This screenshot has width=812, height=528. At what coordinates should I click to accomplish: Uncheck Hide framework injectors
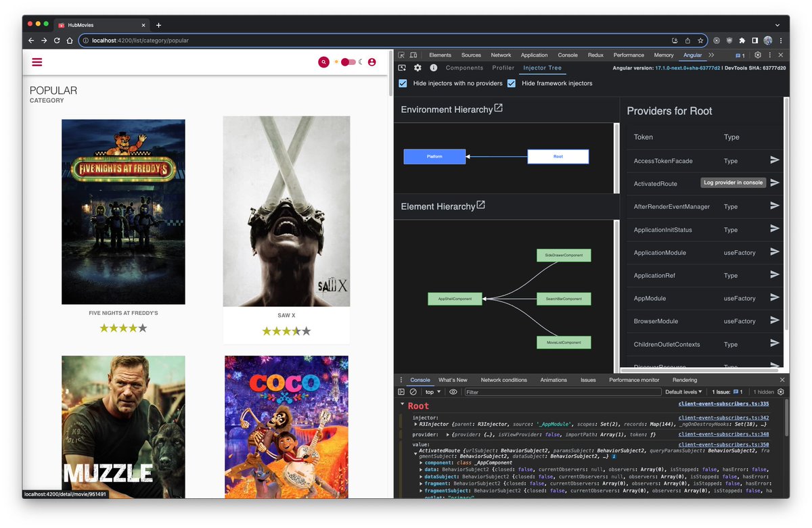512,83
